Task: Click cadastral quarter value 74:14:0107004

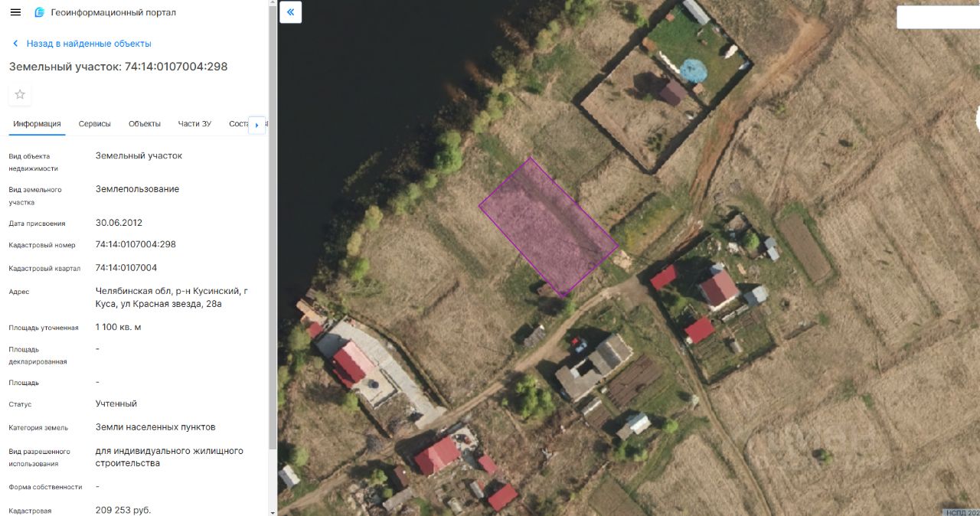Action: tap(126, 268)
